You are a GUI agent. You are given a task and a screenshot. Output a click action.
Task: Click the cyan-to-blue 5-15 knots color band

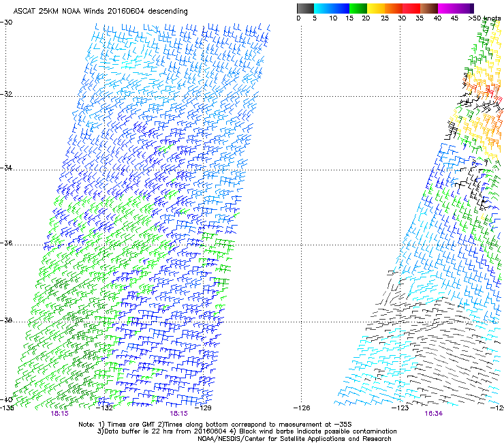332,8
